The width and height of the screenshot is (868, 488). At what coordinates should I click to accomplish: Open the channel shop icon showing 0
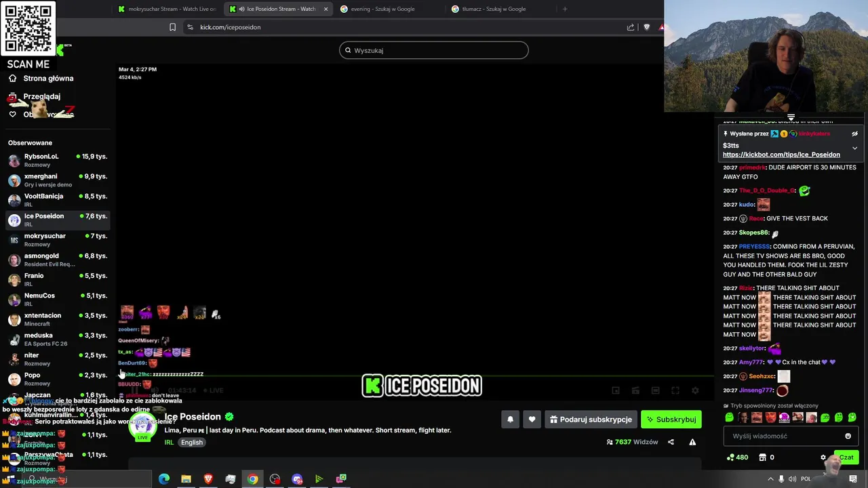(x=766, y=457)
